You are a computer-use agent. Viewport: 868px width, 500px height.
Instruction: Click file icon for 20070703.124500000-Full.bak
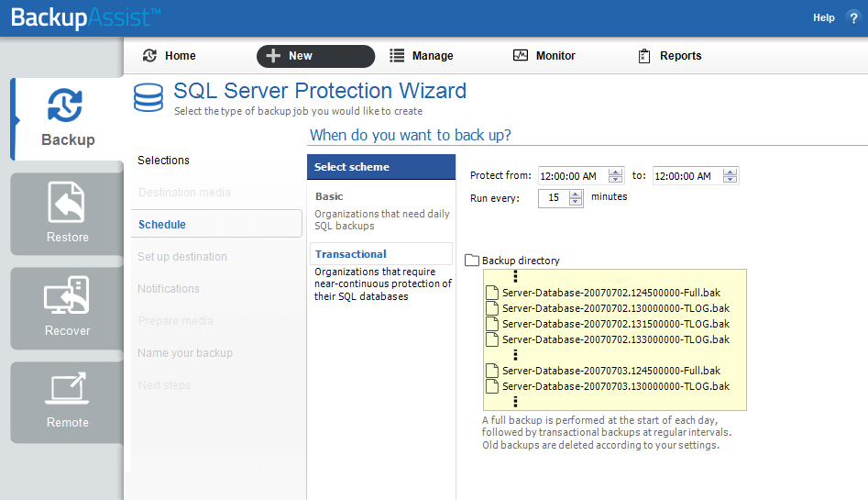click(491, 371)
